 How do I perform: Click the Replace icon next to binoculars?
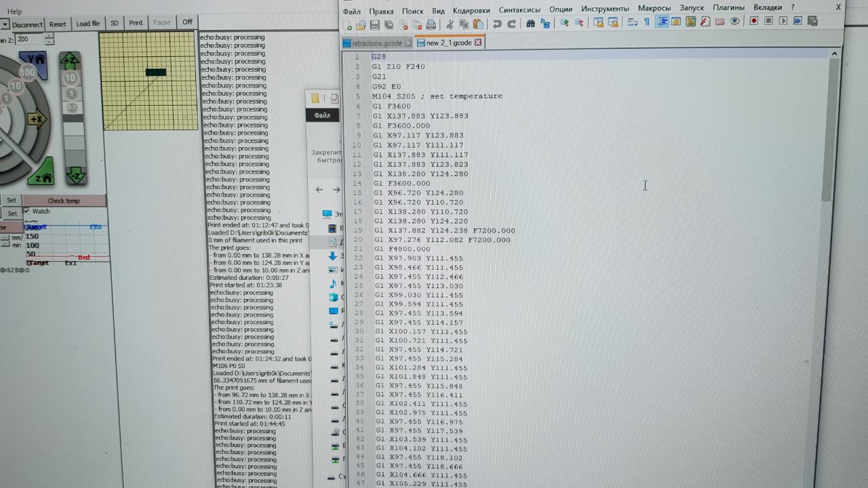[x=545, y=24]
